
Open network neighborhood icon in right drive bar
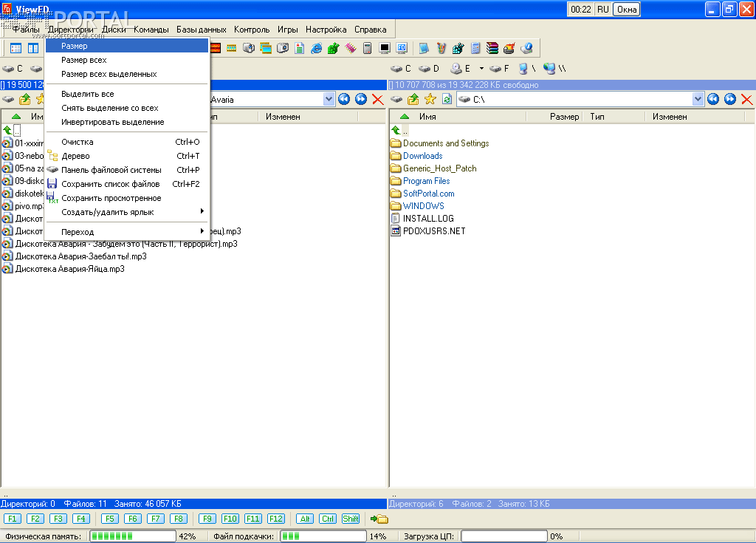[555, 69]
